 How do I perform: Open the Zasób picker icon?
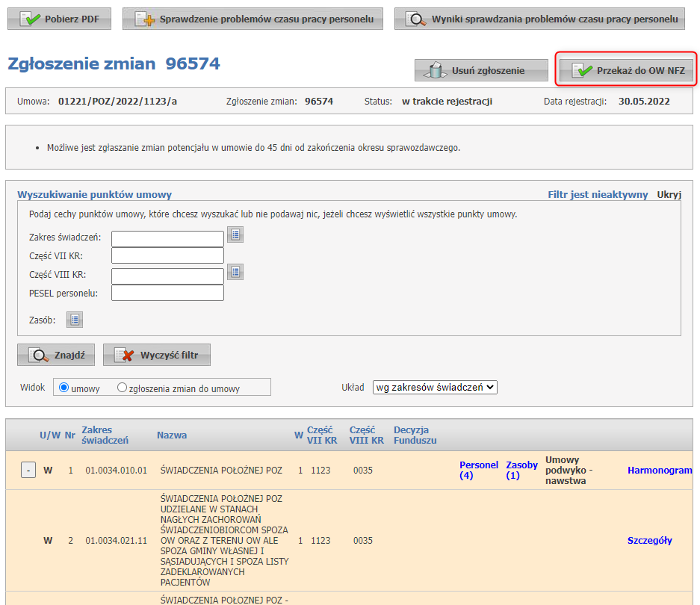(x=75, y=320)
